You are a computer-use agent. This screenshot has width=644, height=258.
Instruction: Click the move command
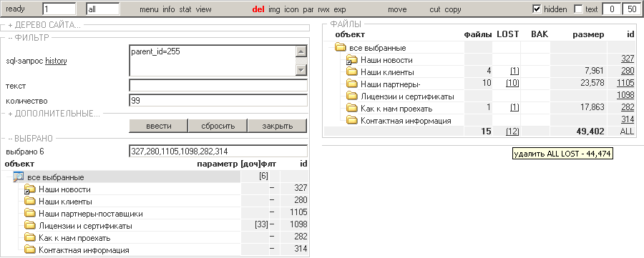397,9
